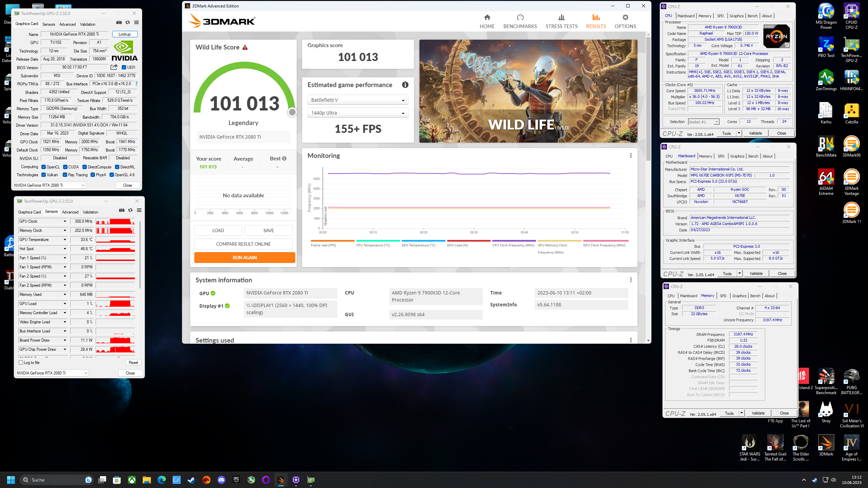Open the 1440p Ultra preset dropdown
This screenshot has height=488, width=868.
point(358,113)
